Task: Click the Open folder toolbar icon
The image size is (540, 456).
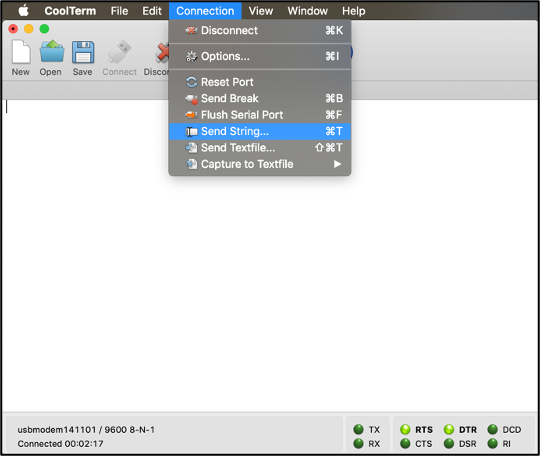Action: coord(52,52)
